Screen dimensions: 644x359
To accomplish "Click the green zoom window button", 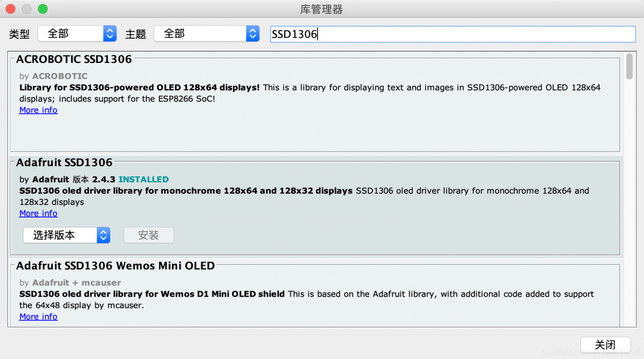I will [43, 9].
